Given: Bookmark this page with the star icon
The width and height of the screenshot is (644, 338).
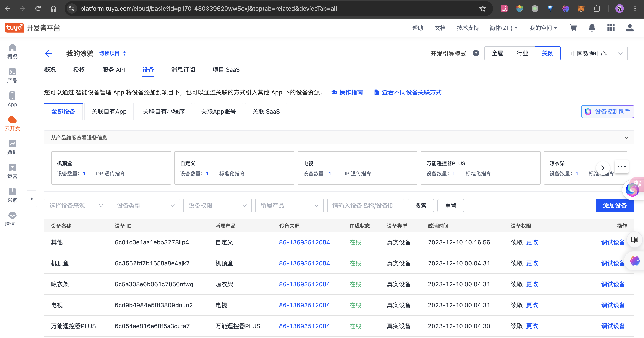Looking at the screenshot, I should coord(483,9).
